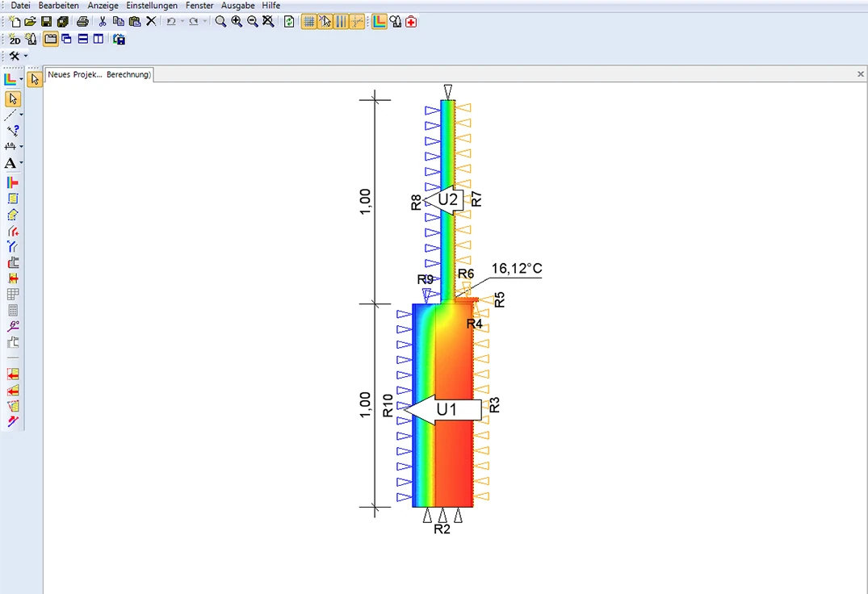868x594 pixels.
Task: Open the undo history dropdown arrow
Action: point(182,22)
